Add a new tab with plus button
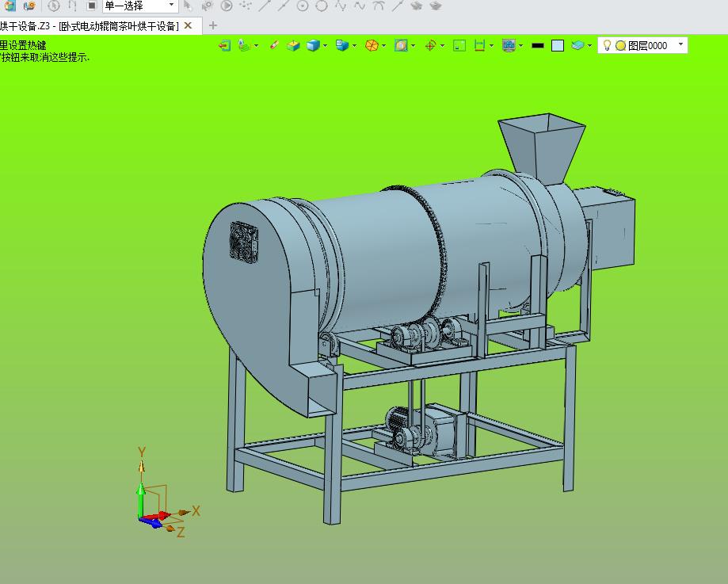This screenshot has height=584, width=728. coord(212,25)
